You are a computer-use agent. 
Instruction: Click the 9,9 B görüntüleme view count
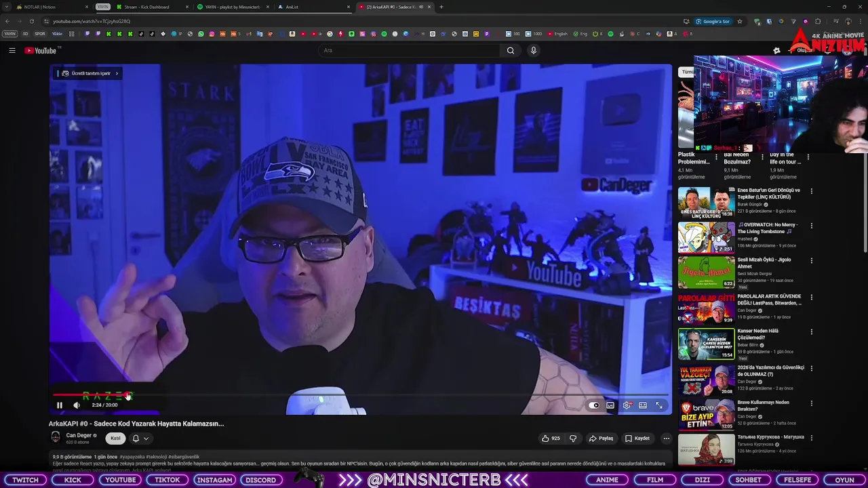click(x=72, y=457)
